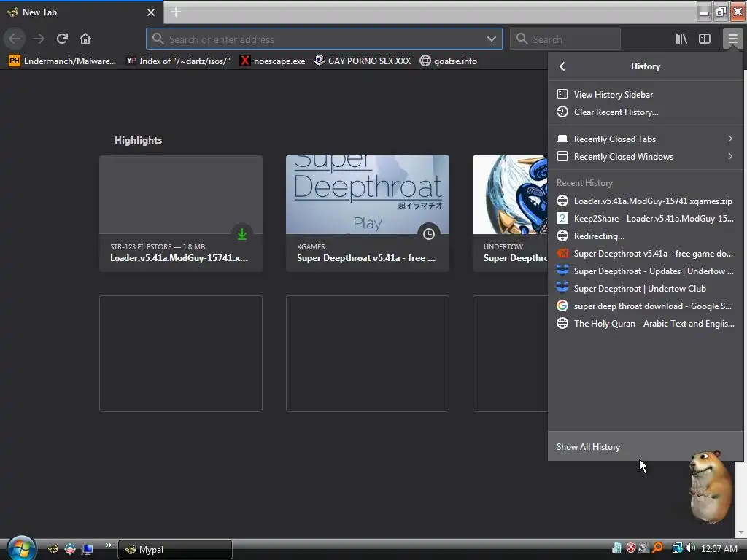Click the forward navigation arrow
Image resolution: width=747 pixels, height=560 pixels.
(39, 39)
